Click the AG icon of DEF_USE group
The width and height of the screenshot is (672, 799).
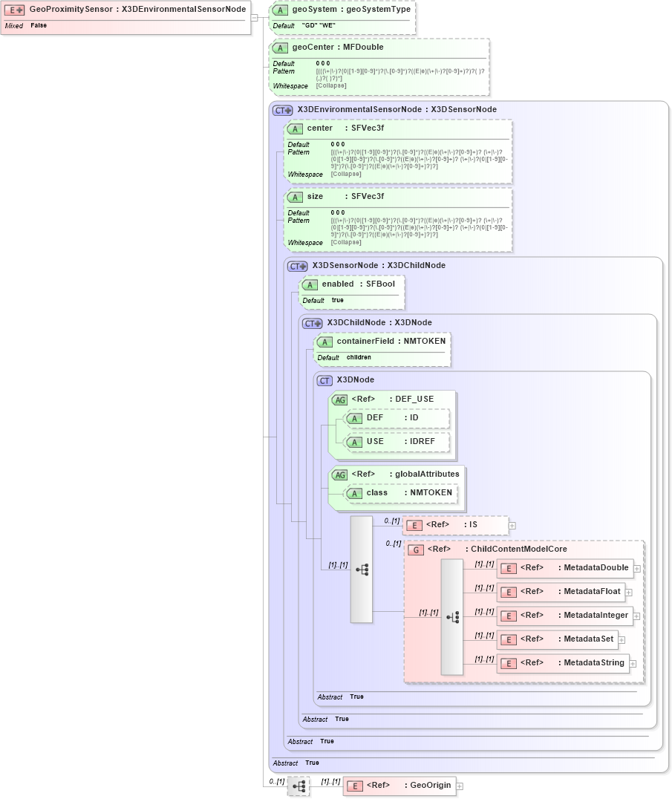click(340, 400)
